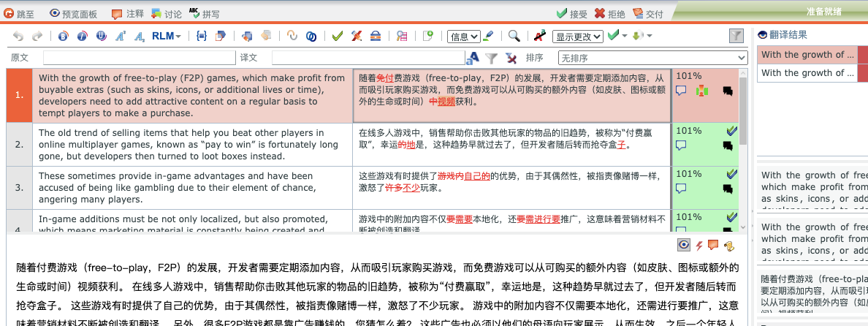Click the black discussion icon in segment 1
Viewport: 868px width, 326px height.
[x=728, y=91]
